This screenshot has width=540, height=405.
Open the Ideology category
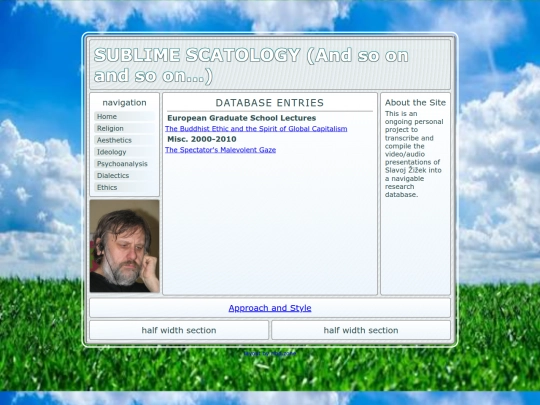click(x=124, y=152)
